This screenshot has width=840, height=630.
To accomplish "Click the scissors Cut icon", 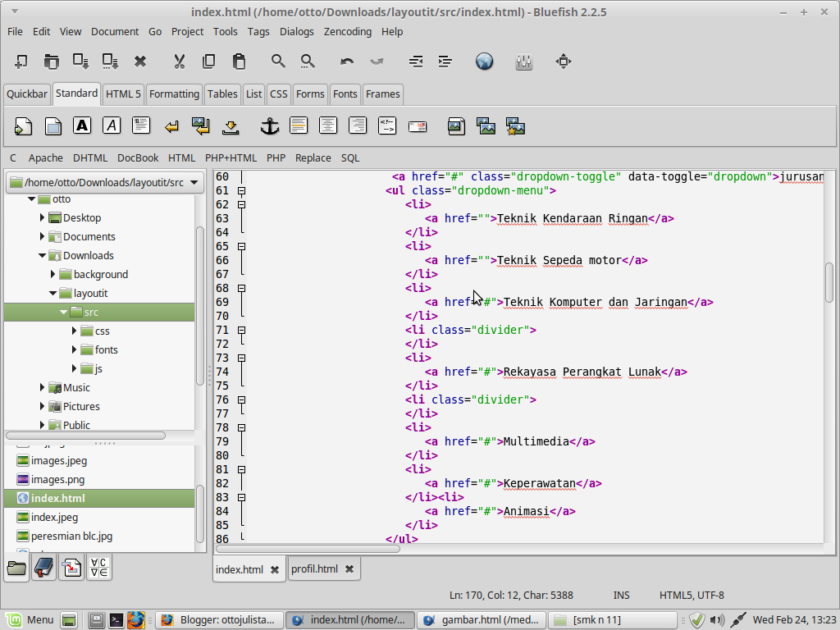I will click(179, 62).
